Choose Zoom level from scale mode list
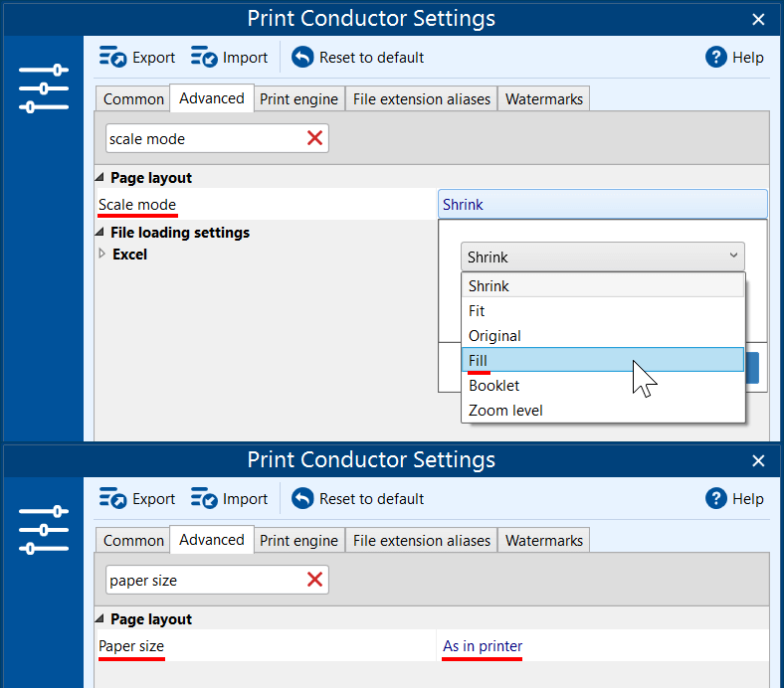The width and height of the screenshot is (784, 688). point(603,411)
